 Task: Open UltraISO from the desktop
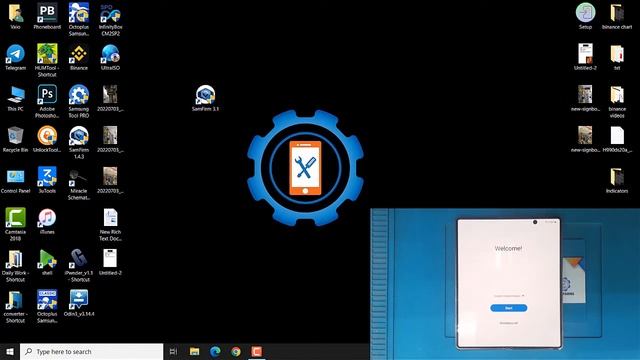coord(110,57)
